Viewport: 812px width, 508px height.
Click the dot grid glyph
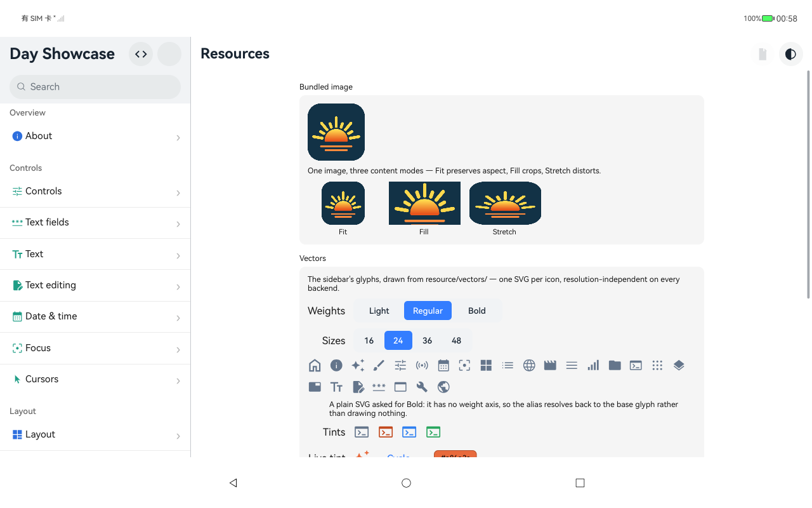657,365
